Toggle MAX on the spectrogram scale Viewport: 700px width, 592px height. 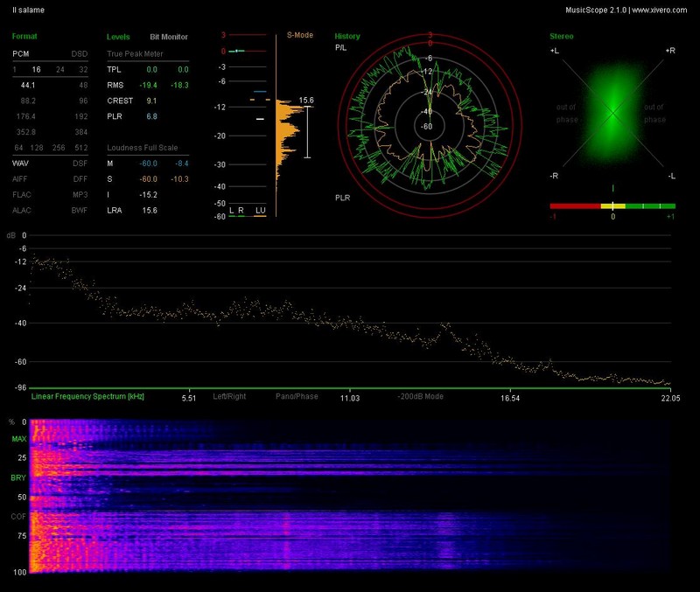coord(18,439)
